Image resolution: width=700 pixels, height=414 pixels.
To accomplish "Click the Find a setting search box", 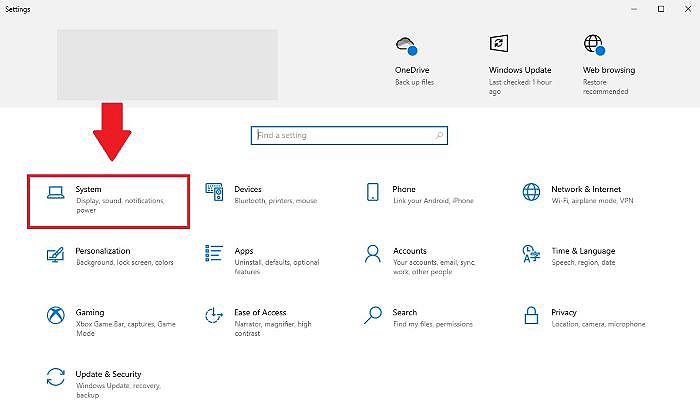I will point(343,135).
